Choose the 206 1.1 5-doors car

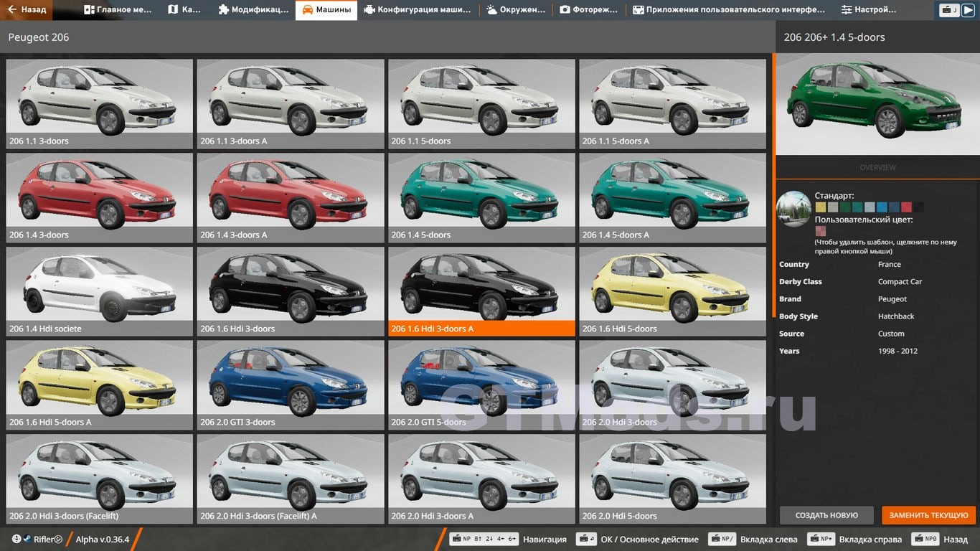(x=481, y=103)
